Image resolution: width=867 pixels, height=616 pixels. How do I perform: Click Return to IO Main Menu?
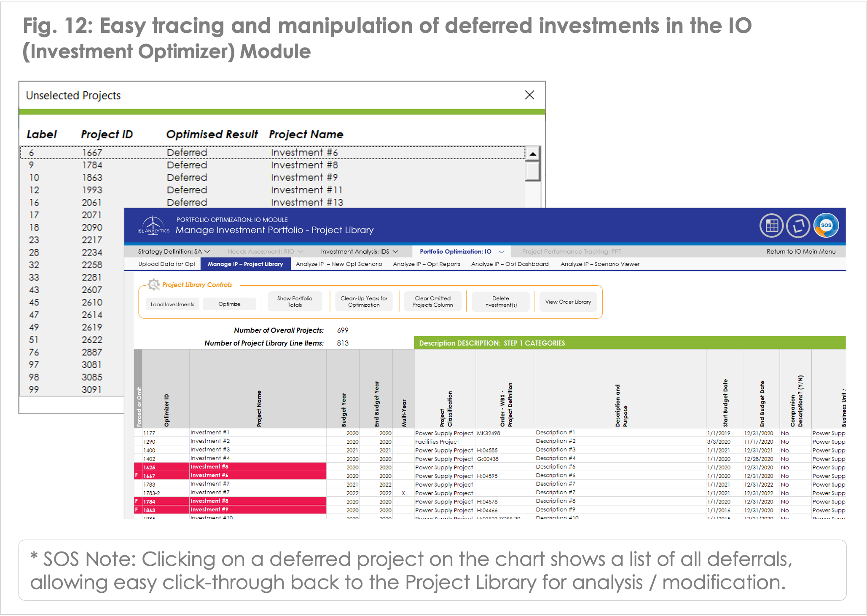pyautogui.click(x=801, y=252)
